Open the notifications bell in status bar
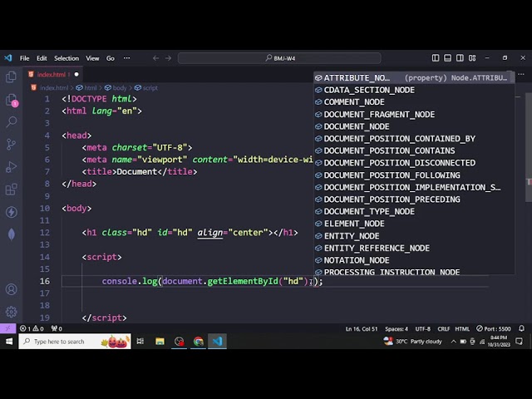Screen dimensions: 532x399 pyautogui.click(x=521, y=328)
